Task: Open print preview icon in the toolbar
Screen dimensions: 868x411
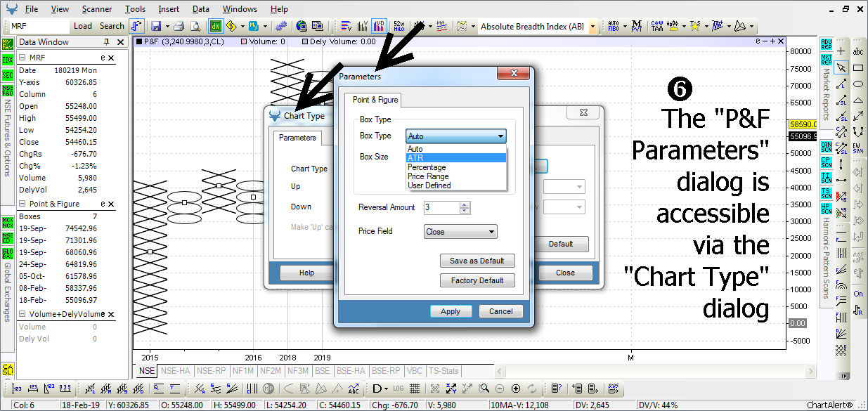Action: coord(195,26)
